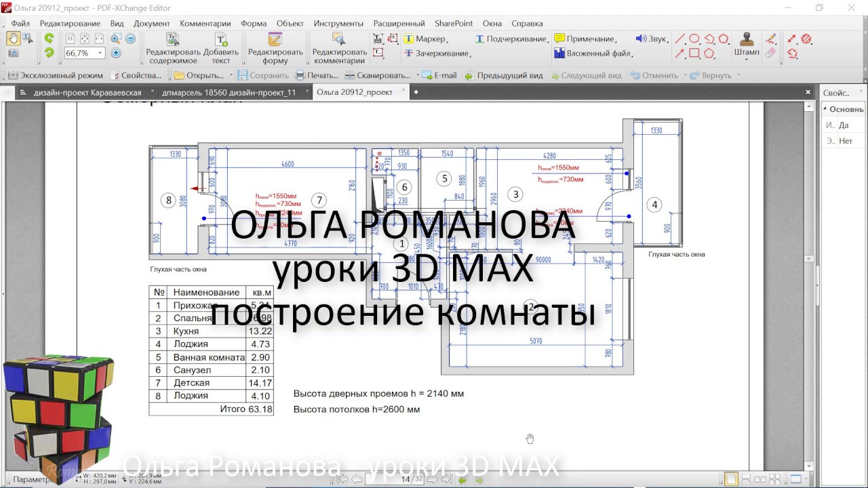Switch to длмарсель 18560 дизайн-проект_11 tab
Screen dimensions: 868x488
pos(229,92)
